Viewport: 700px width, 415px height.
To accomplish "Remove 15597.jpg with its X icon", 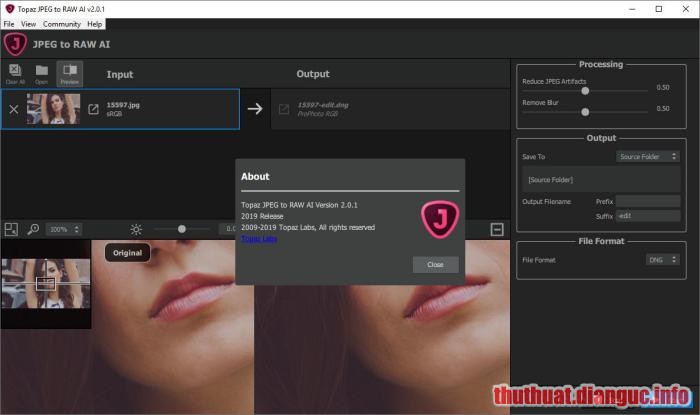I will 14,109.
